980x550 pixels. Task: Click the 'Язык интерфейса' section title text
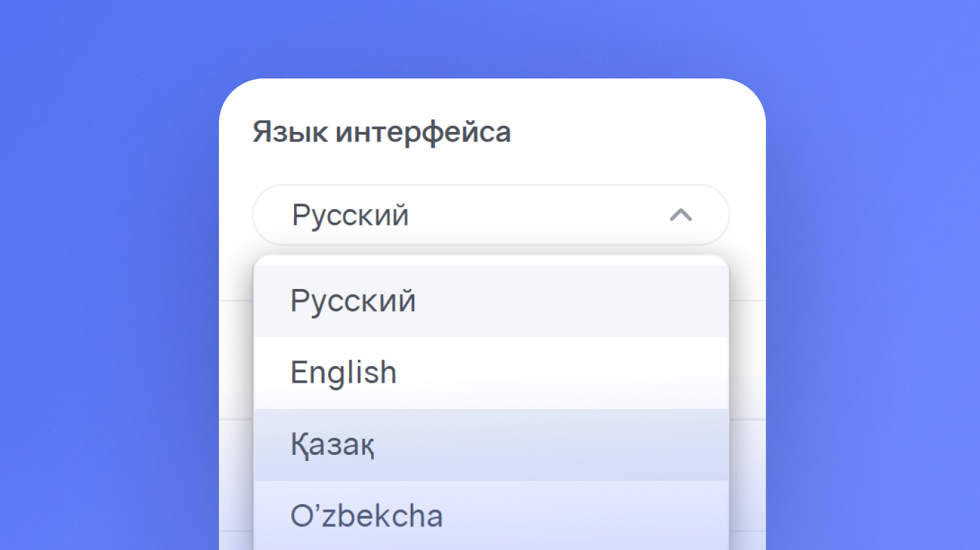[382, 131]
